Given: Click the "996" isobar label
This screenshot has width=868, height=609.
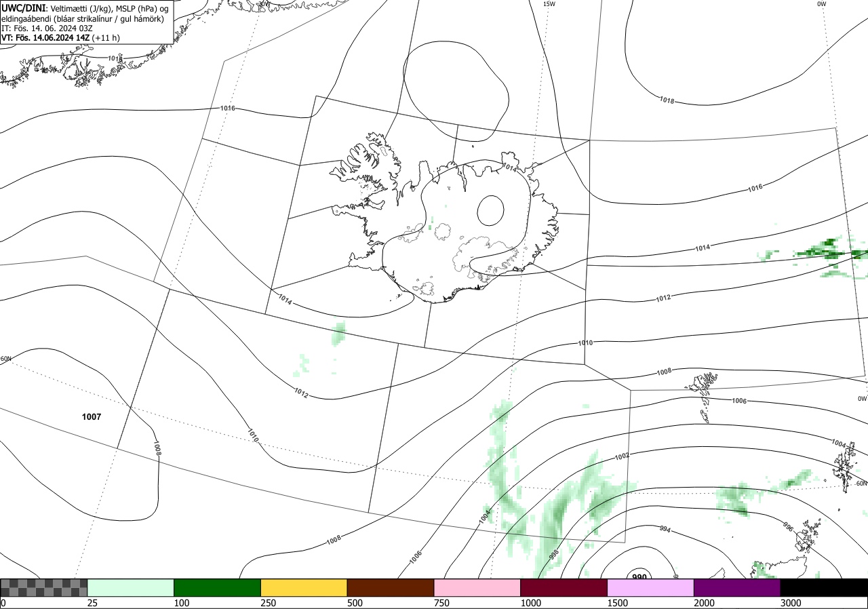Looking at the screenshot, I should pyautogui.click(x=788, y=526).
